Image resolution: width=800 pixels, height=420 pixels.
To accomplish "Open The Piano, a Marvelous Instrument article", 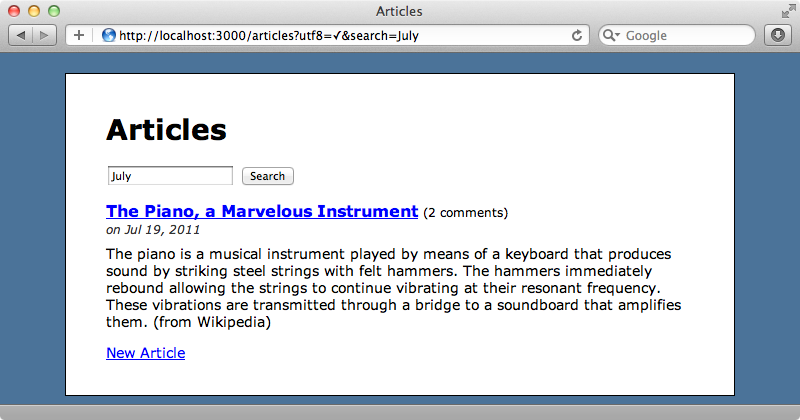I will coord(262,211).
